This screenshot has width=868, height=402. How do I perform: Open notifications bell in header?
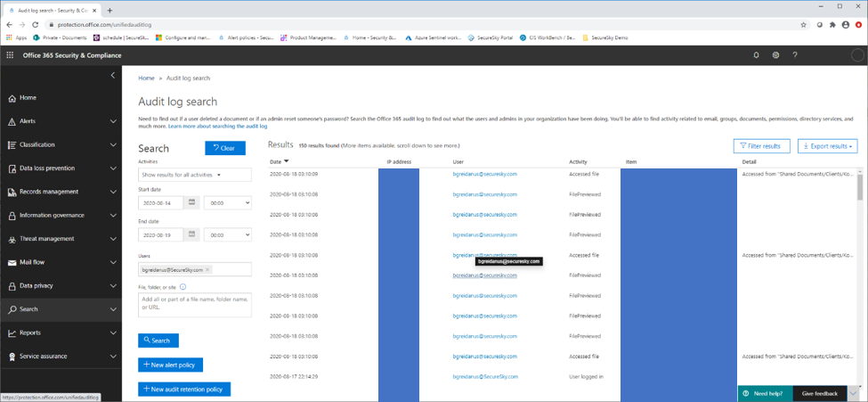point(757,55)
